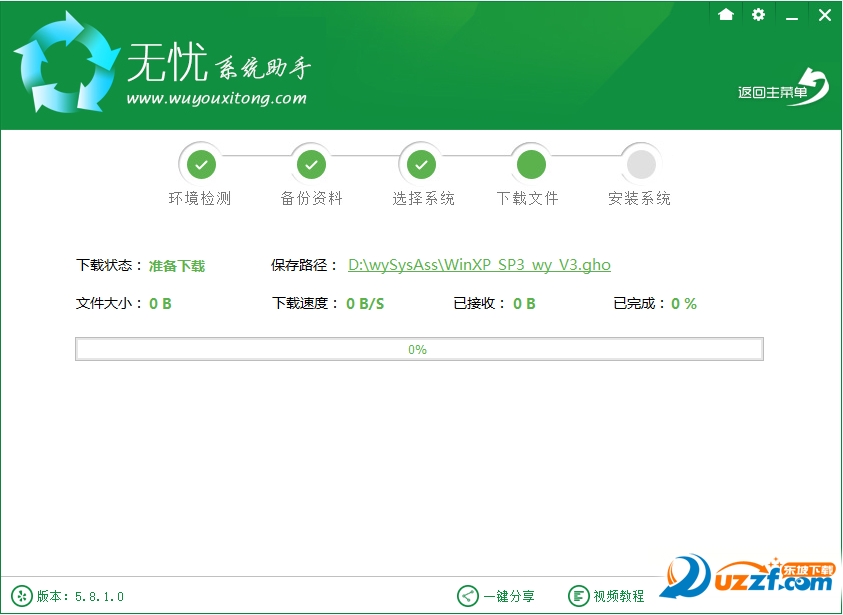Click the 备份资料 step label
843x615 pixels.
(x=311, y=198)
